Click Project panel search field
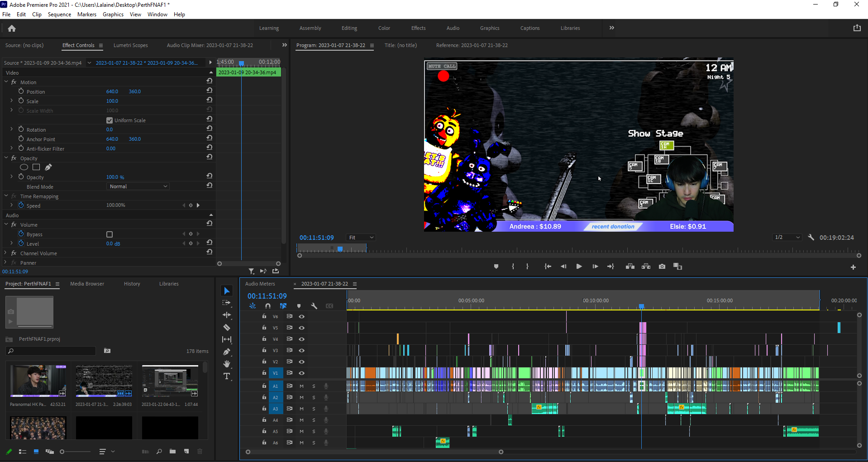Image resolution: width=868 pixels, height=462 pixels. click(x=51, y=351)
